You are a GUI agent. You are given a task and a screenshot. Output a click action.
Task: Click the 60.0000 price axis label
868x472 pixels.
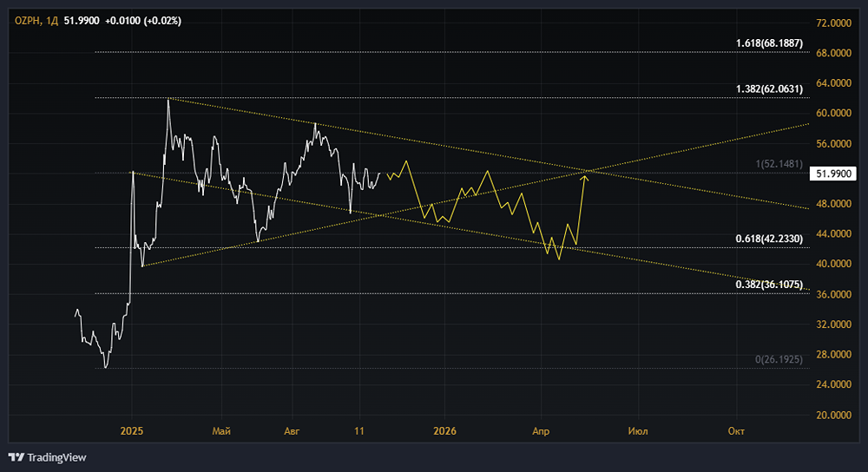(833, 113)
